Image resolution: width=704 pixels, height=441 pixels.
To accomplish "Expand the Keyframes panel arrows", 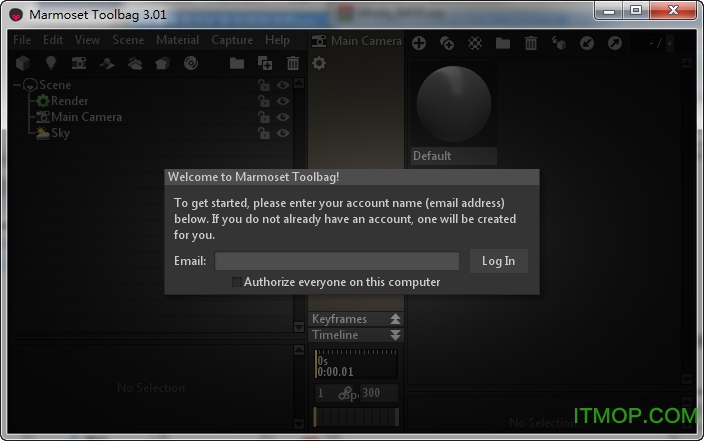I will coord(395,319).
